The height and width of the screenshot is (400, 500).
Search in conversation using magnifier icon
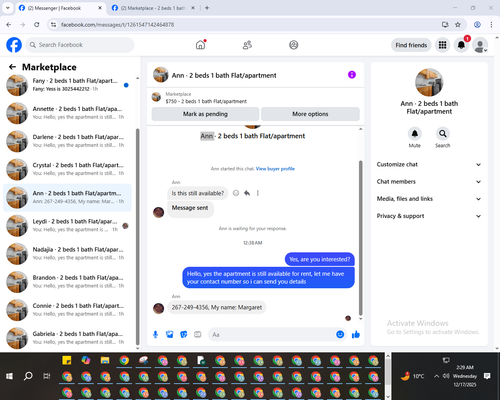[x=443, y=134]
